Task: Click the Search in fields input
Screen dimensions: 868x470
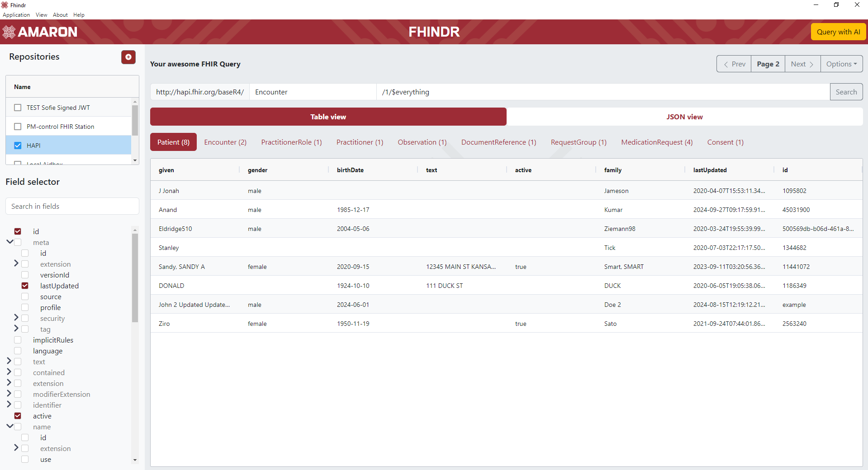Action: pyautogui.click(x=72, y=206)
